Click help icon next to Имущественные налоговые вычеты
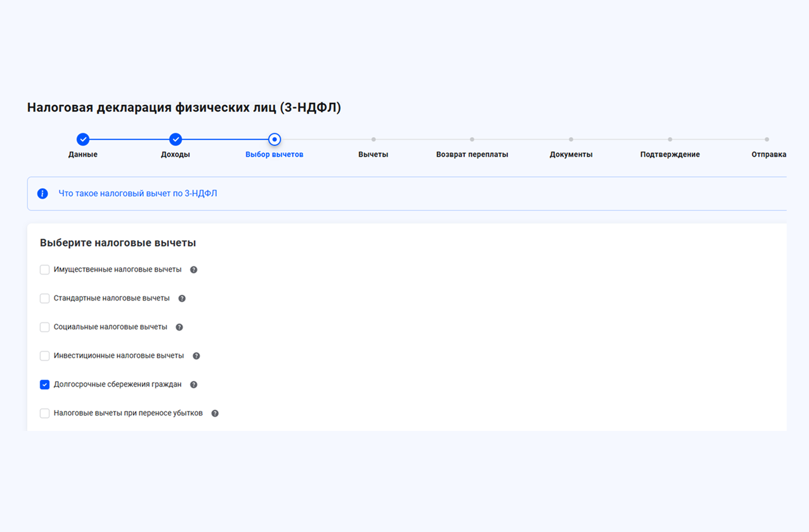The width and height of the screenshot is (809, 532). click(194, 270)
